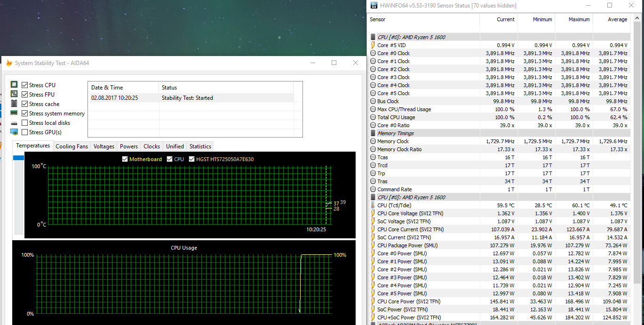Click the Date & Time column header

tap(123, 88)
